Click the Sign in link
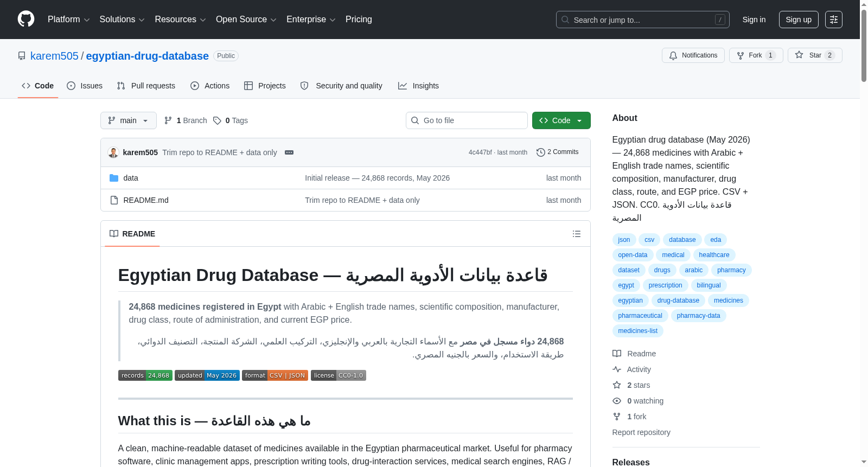Viewport: 868px width, 467px height. point(754,20)
